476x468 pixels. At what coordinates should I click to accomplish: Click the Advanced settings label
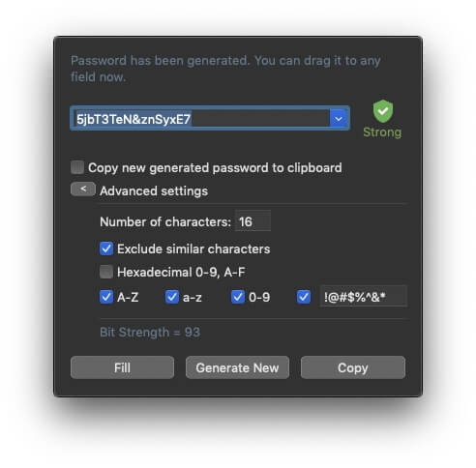pyautogui.click(x=154, y=191)
